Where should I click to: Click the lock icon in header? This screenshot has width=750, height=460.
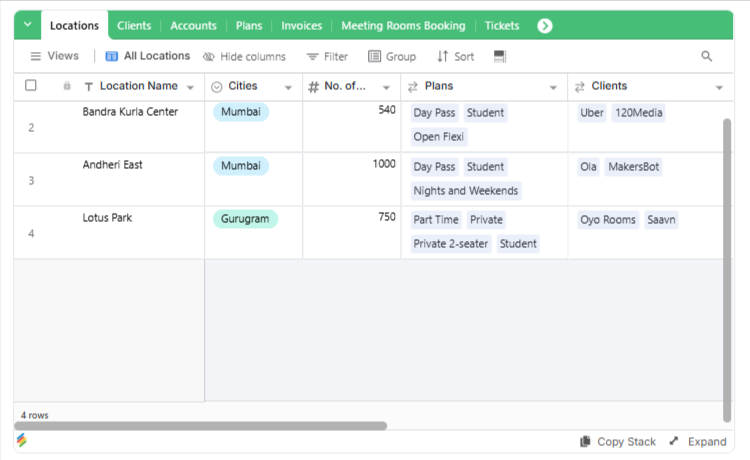[x=67, y=86]
